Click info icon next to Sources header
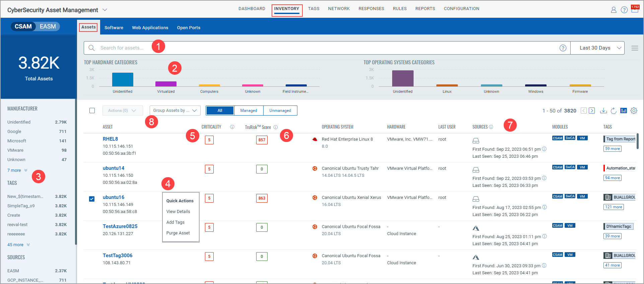Viewport: 644px width, 284px height. pos(491,127)
